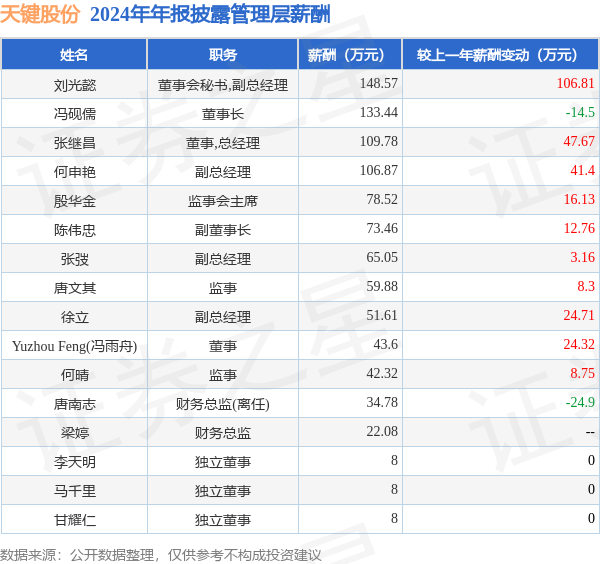Click salary value 34.78
600x564 pixels.
382,403
